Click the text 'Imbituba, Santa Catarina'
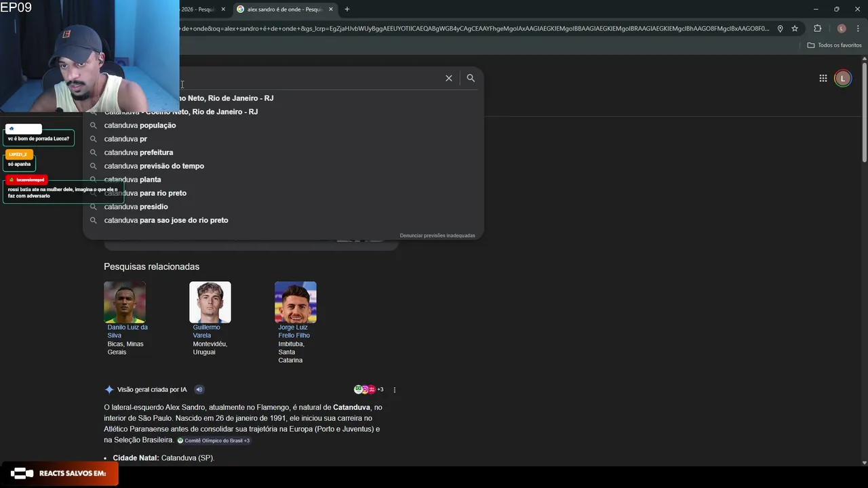868x488 pixels. click(x=292, y=352)
